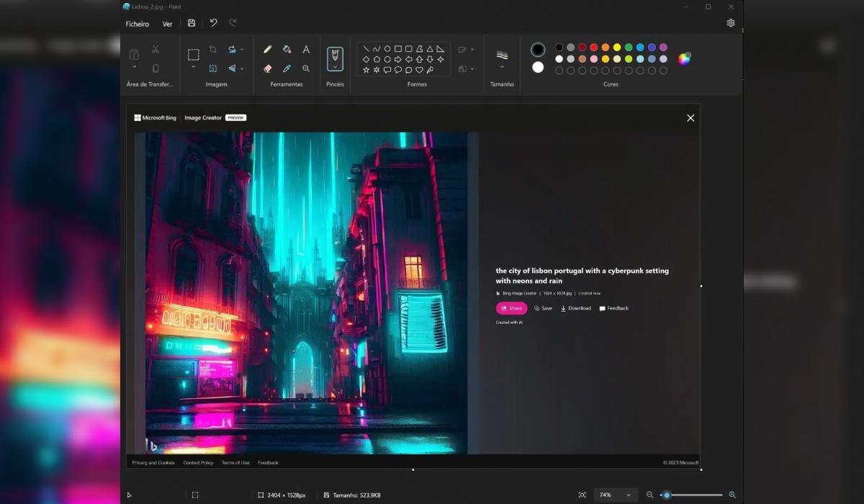The image size is (864, 504).
Task: Select the yellow color swatch in Cores
Action: (x=617, y=48)
